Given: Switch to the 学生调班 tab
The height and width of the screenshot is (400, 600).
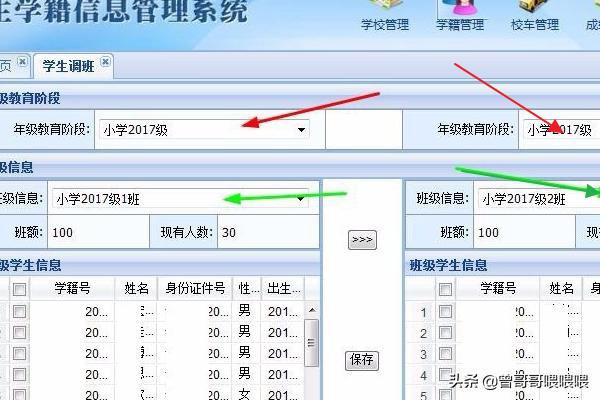Looking at the screenshot, I should tap(67, 66).
